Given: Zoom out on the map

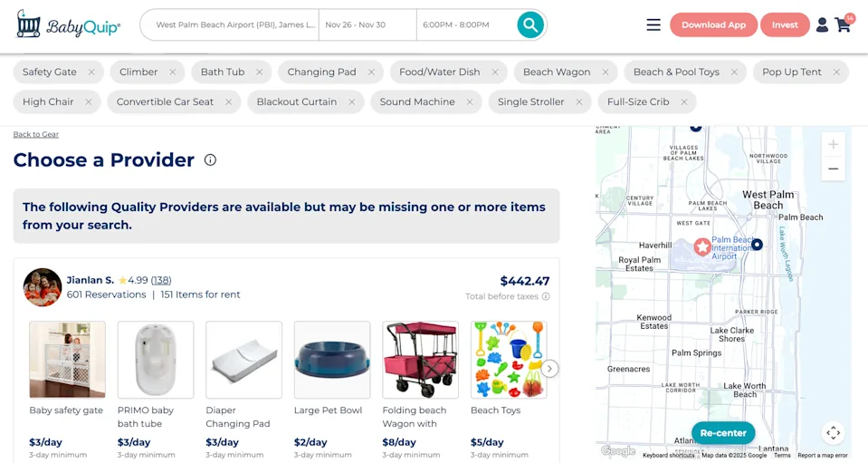Looking at the screenshot, I should pyautogui.click(x=833, y=169).
